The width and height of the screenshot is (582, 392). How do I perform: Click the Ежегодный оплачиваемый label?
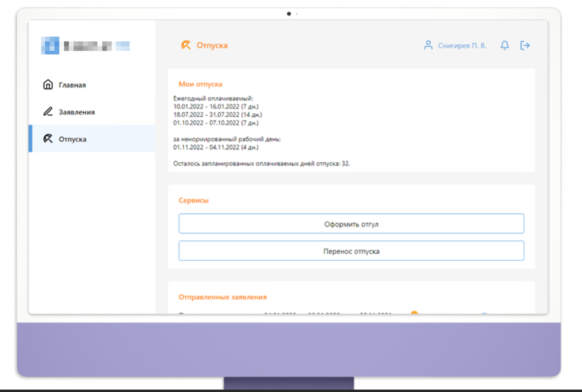pos(213,98)
